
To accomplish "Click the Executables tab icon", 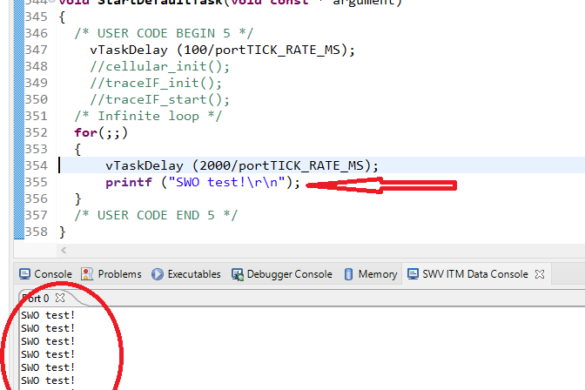I will pos(157,274).
